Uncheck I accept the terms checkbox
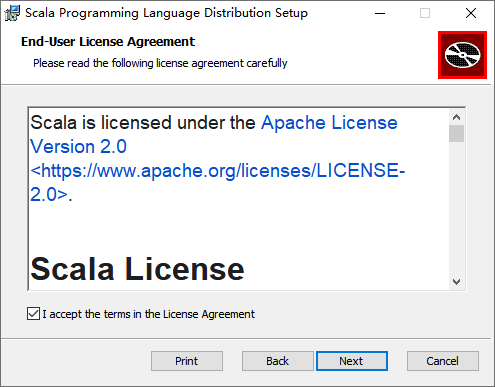 (x=33, y=314)
